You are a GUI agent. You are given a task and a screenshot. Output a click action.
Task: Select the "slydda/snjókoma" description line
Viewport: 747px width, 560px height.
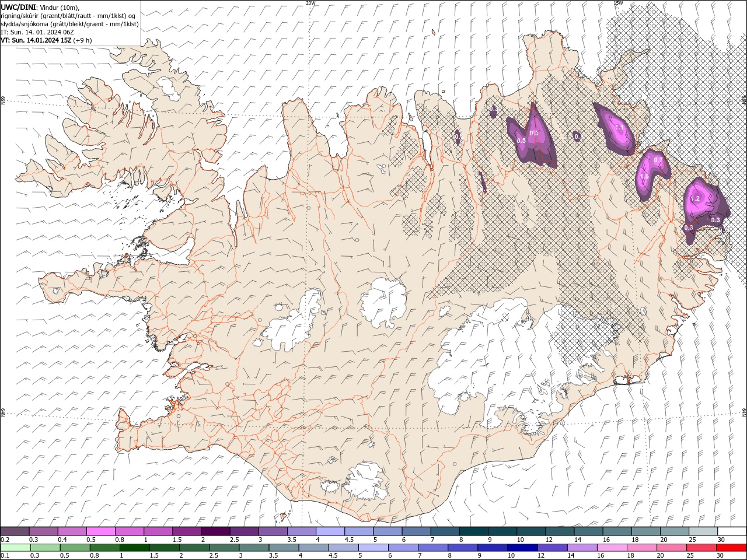pyautogui.click(x=69, y=24)
